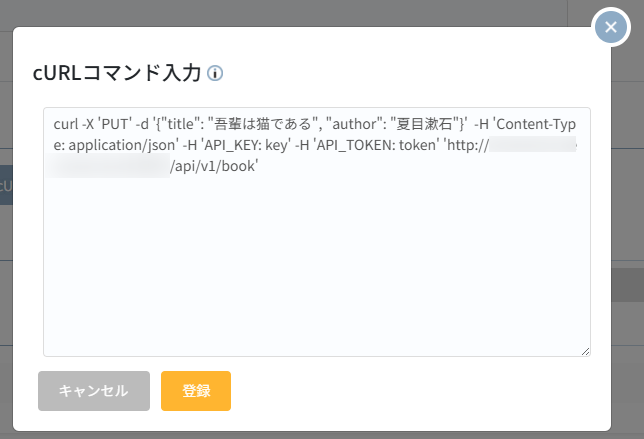This screenshot has width=644, height=439.
Task: Place cursor on the /api/v1/book path
Action: click(214, 166)
